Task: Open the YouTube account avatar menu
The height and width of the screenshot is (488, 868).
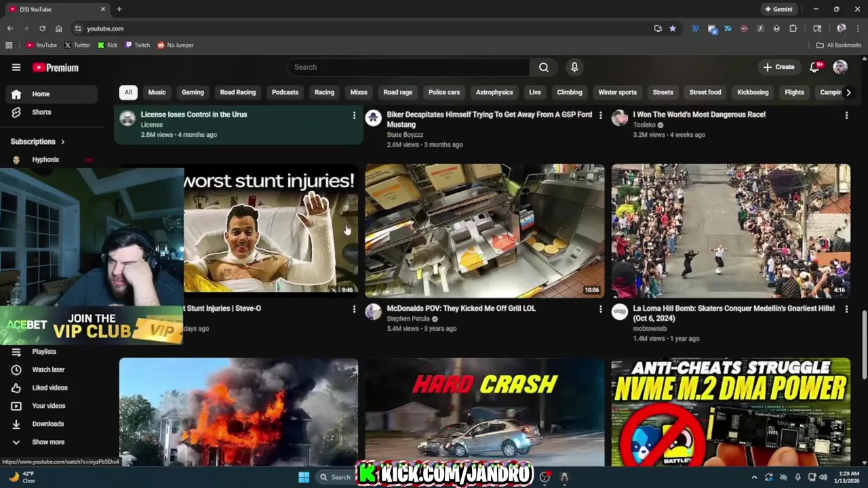Action: tap(840, 66)
